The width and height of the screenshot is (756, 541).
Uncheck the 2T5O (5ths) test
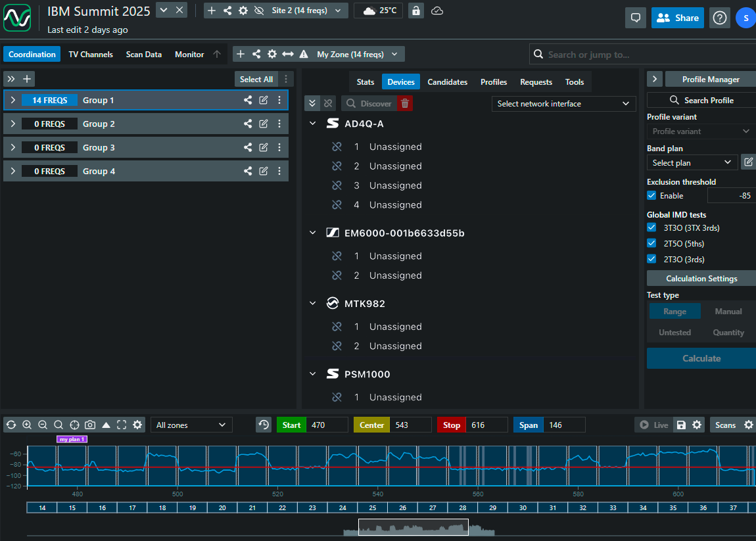[x=651, y=243]
